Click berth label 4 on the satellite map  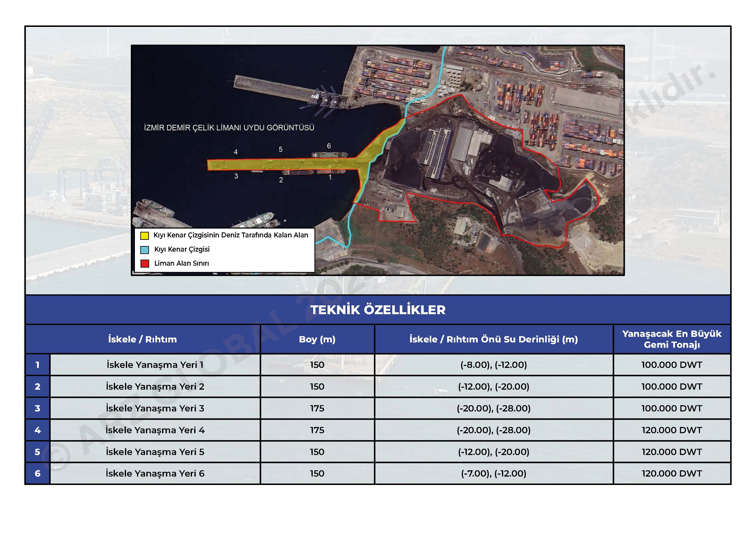(235, 152)
